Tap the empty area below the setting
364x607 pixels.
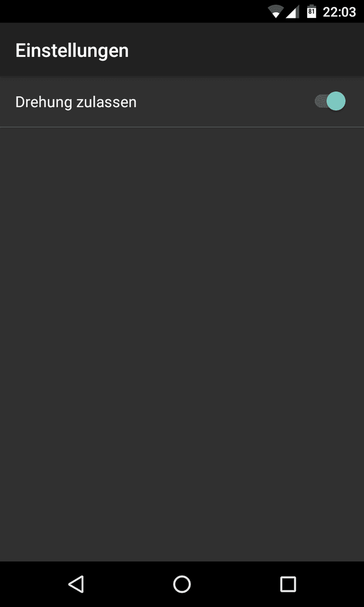tap(182, 344)
